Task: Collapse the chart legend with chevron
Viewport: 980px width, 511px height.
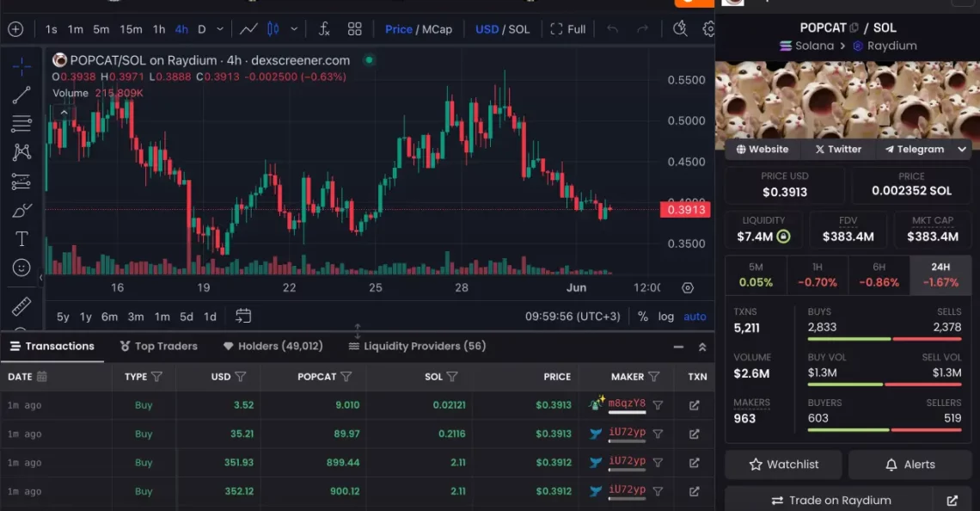Action: (64, 113)
